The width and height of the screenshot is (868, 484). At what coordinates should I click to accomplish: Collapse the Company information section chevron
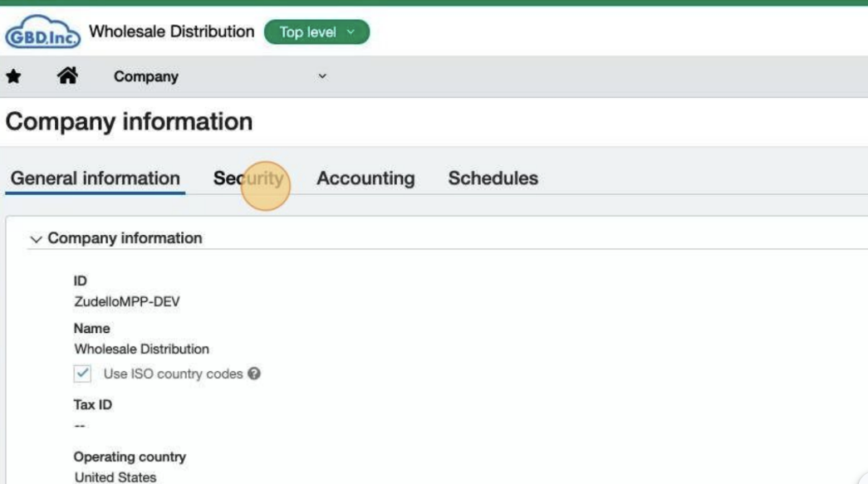(x=36, y=239)
